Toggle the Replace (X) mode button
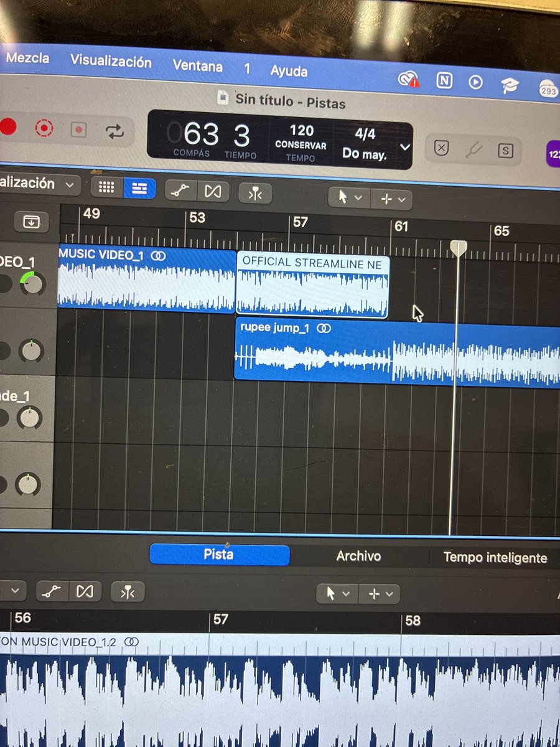This screenshot has height=747, width=560. tap(441, 148)
